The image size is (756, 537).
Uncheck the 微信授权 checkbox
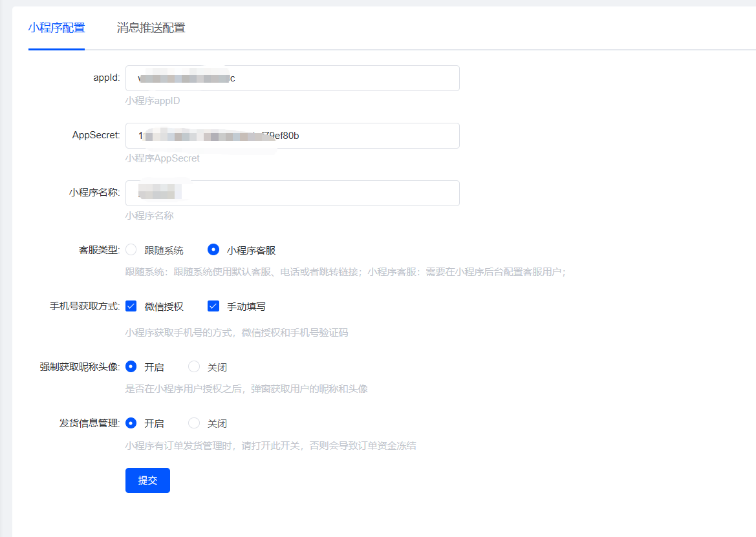pos(131,306)
